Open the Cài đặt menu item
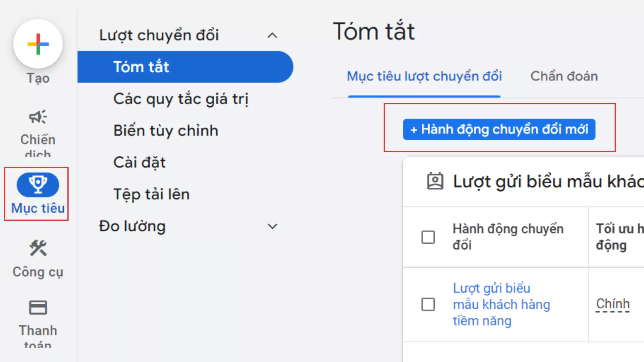 click(140, 163)
